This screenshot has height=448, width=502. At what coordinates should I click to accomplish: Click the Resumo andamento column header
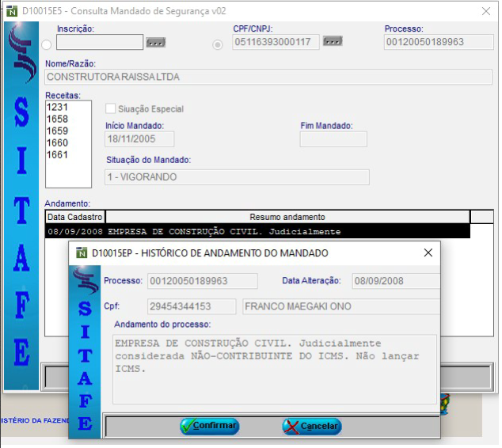tap(287, 217)
